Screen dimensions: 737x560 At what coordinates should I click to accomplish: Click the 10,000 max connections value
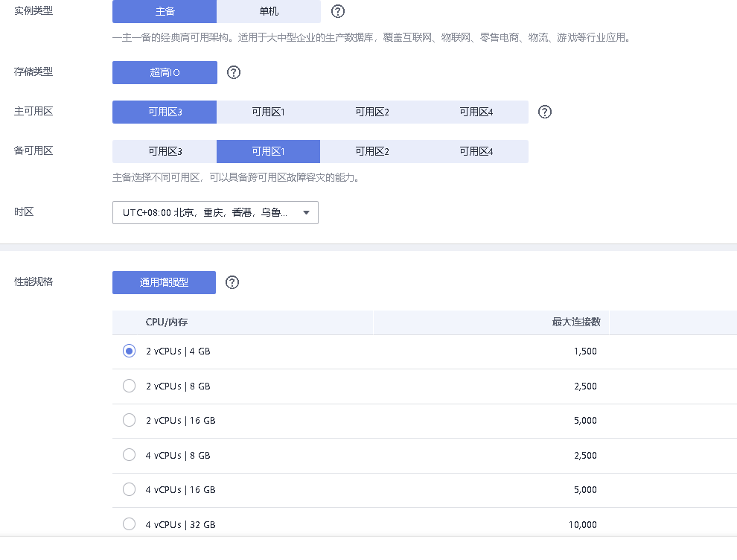583,525
